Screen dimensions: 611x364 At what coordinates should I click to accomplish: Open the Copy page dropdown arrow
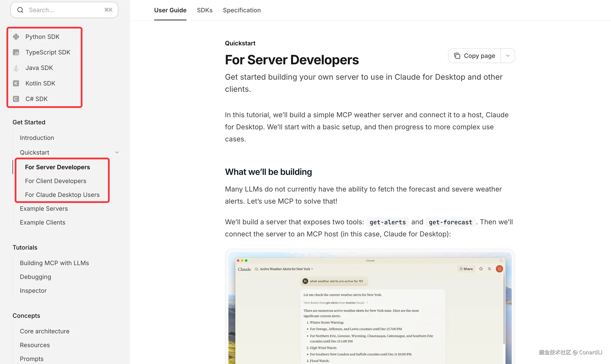(508, 56)
